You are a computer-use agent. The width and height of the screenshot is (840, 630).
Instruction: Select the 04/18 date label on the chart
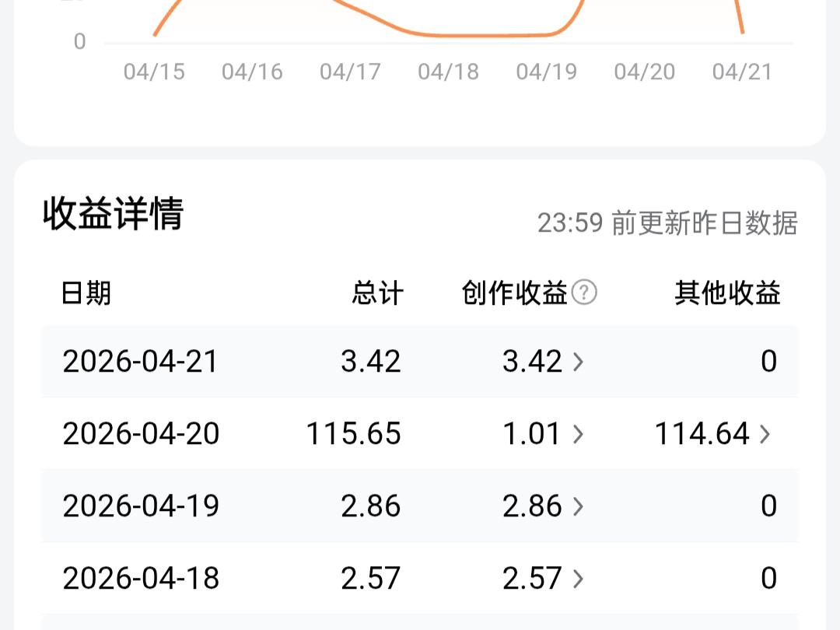pos(450,72)
